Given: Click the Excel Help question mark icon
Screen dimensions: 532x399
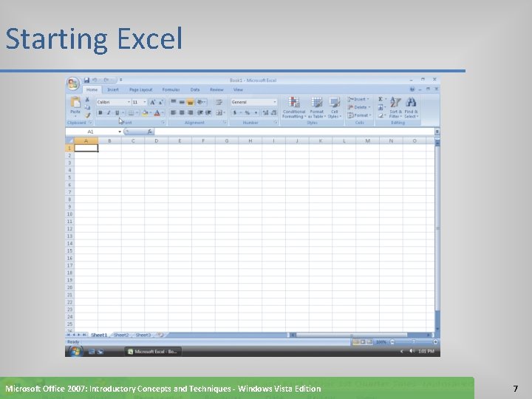Looking at the screenshot, I should tap(412, 89).
